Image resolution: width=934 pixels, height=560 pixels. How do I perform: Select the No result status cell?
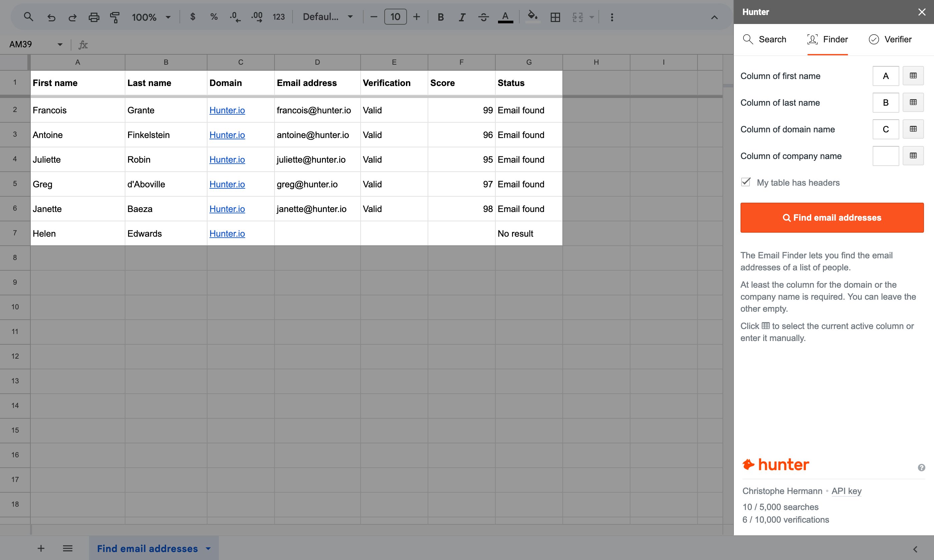[x=528, y=234]
